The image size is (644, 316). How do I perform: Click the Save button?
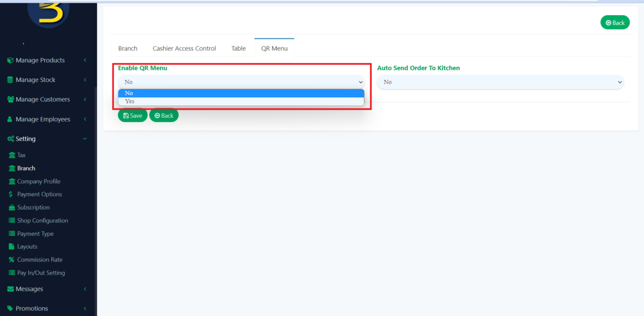tap(133, 115)
